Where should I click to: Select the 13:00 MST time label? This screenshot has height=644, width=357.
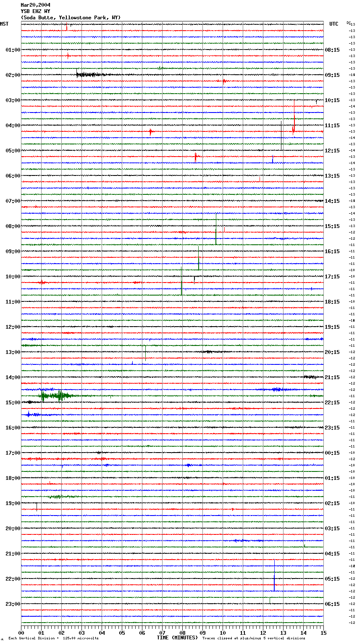tap(13, 352)
